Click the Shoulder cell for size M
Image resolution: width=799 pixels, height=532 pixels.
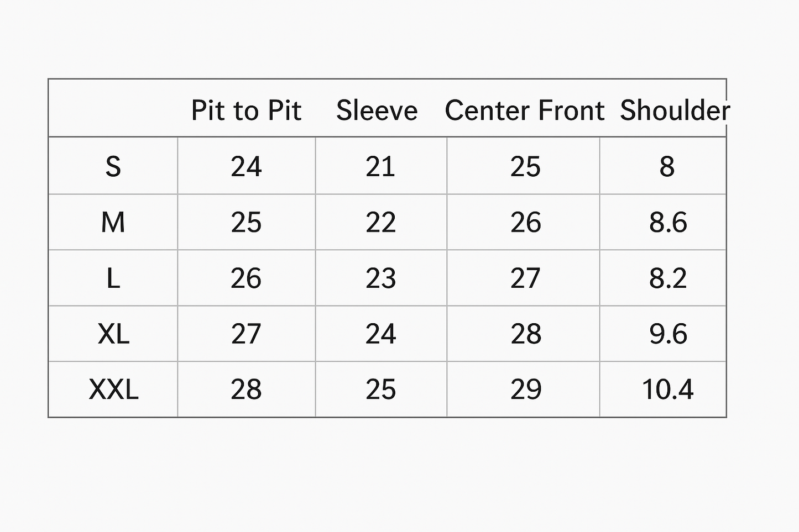coord(667,222)
